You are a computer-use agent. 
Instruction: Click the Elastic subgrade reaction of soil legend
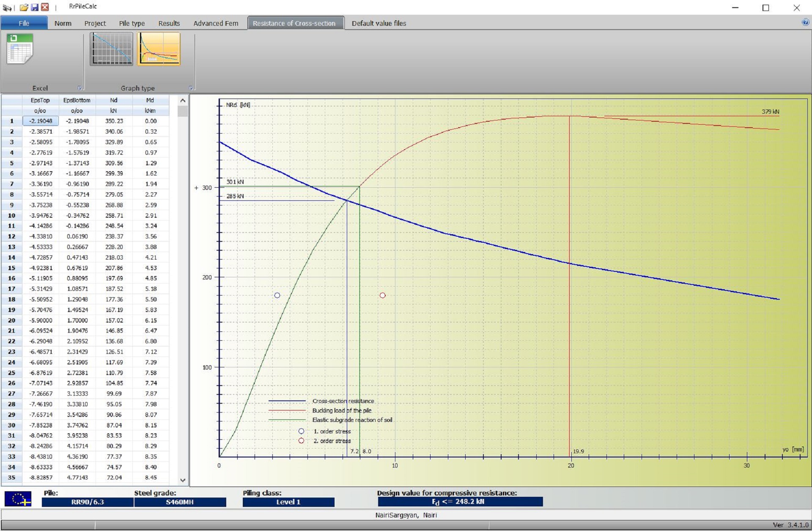coord(352,420)
